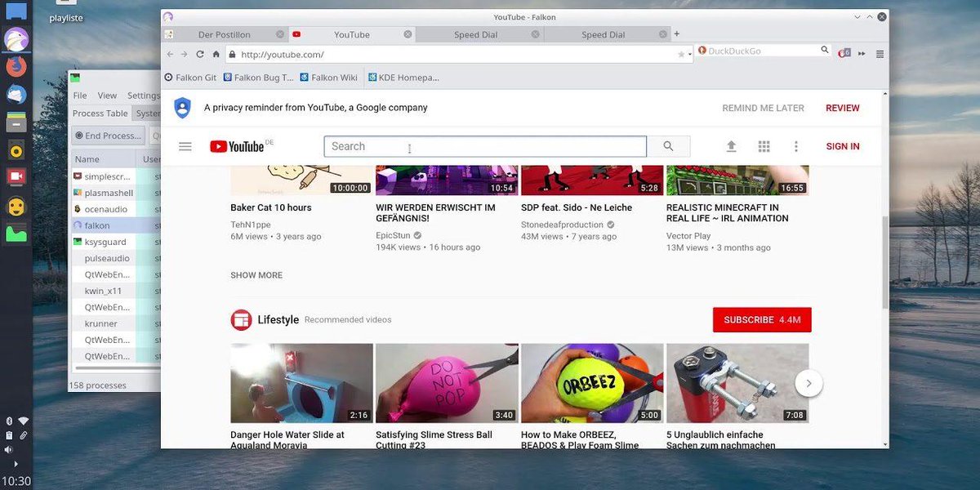Launch Thunderbird from the dock
Viewport: 980px width, 490px height.
16,94
